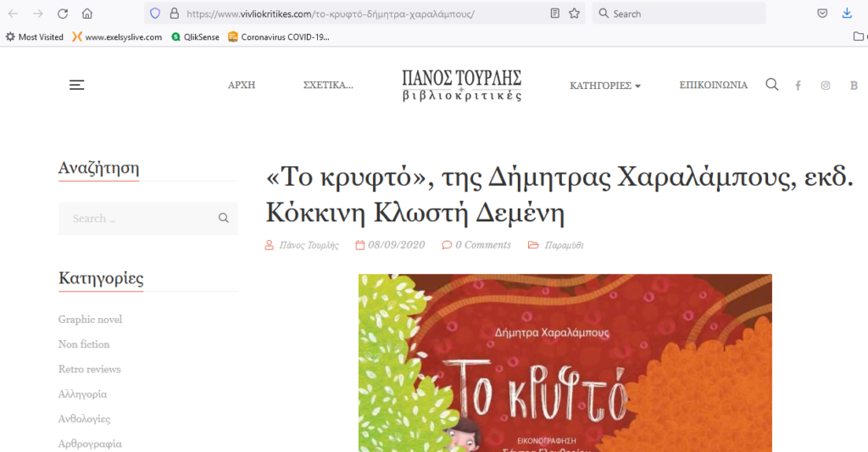Open the QlikSense bookmark

[x=196, y=37]
